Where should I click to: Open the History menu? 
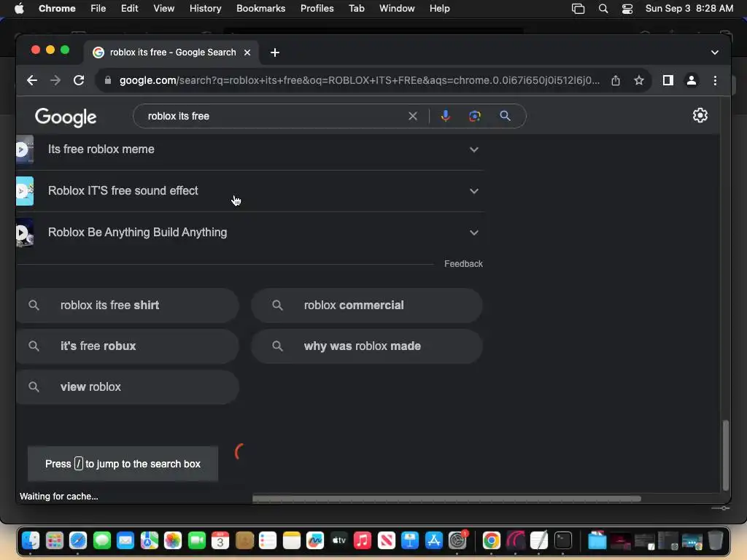click(x=205, y=8)
